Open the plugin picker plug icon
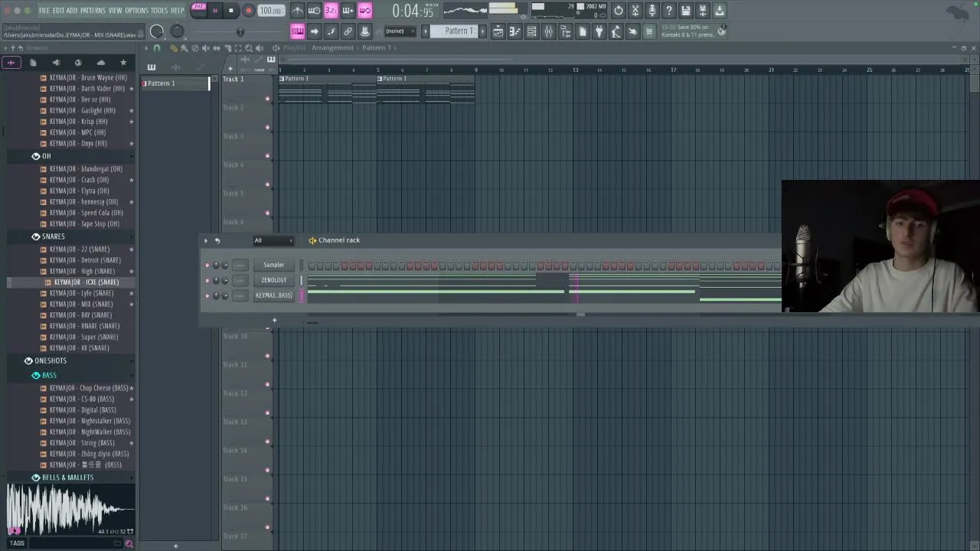The image size is (980, 551). (x=599, y=31)
